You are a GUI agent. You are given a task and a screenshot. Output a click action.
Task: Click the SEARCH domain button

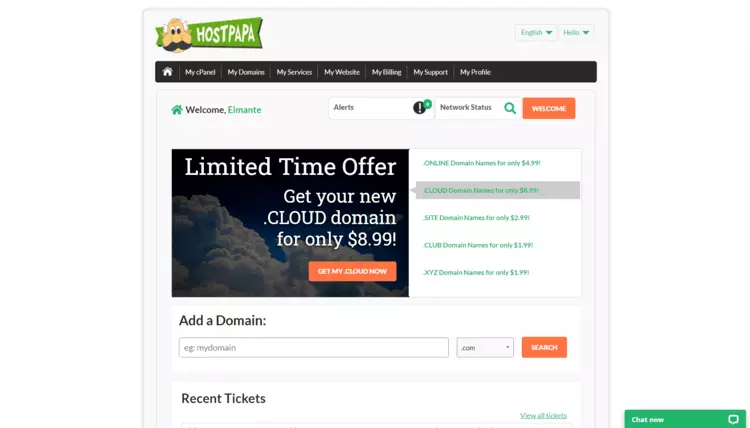tap(544, 348)
